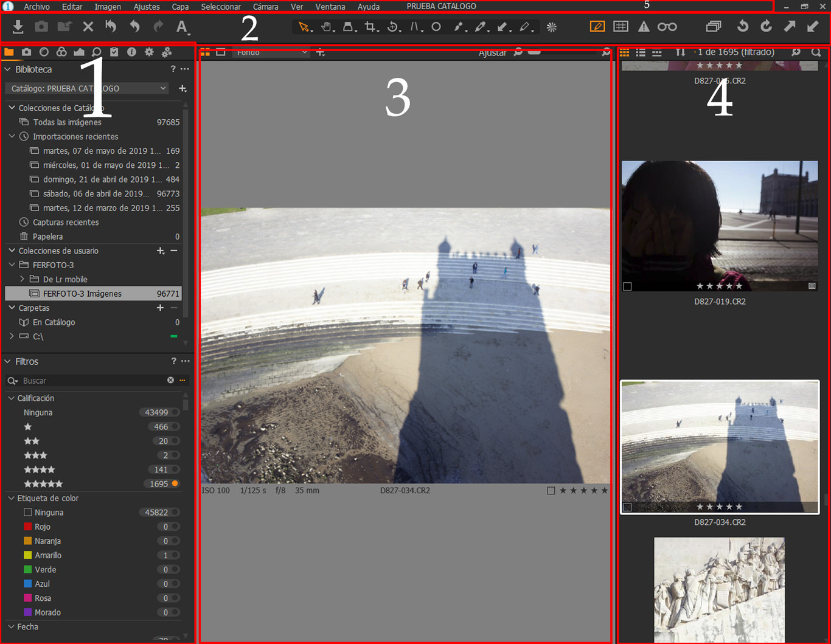Select the circle Spot removal tool
Viewport: 831px width, 644px height.
[436, 27]
